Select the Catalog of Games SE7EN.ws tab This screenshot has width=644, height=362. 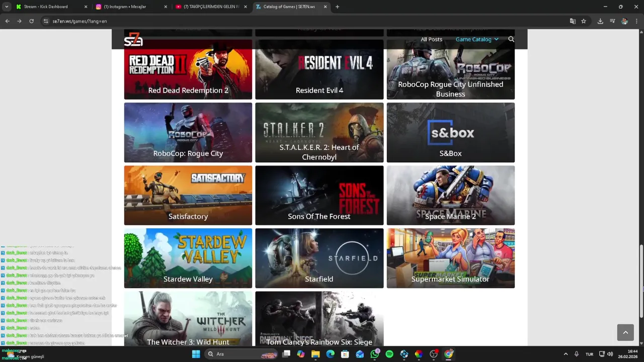(291, 7)
